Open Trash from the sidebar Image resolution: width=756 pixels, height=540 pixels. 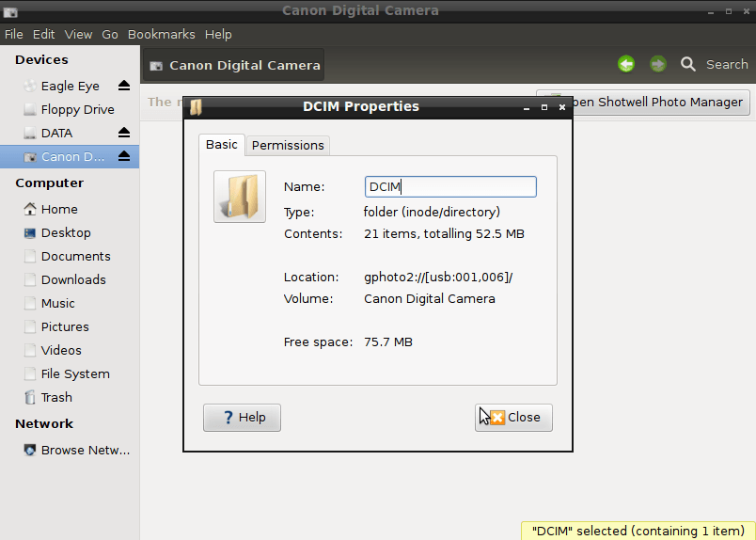[x=70, y=397]
